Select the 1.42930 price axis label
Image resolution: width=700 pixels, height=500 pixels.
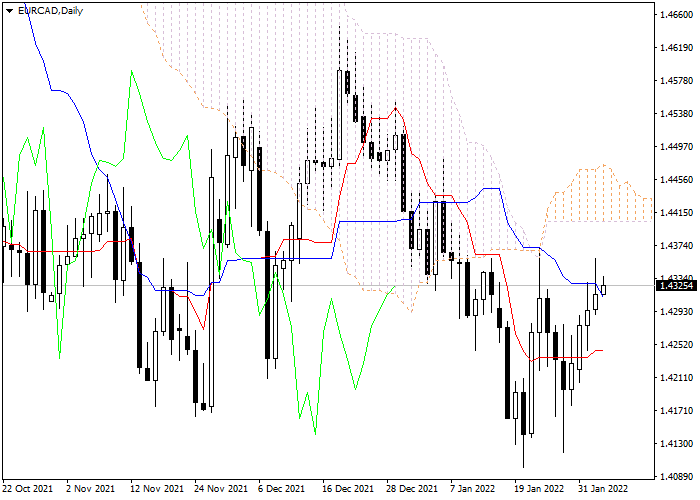[677, 312]
